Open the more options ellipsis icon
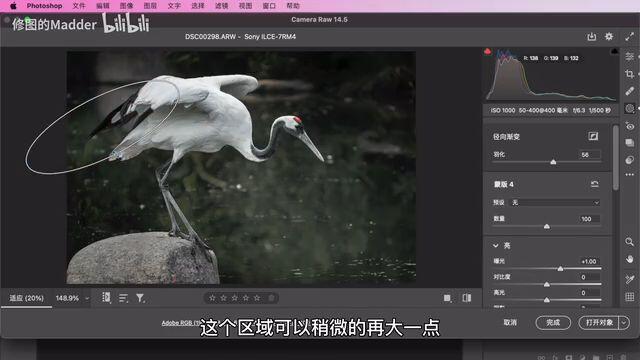Viewport: 640px width, 360px height. pyautogui.click(x=629, y=174)
